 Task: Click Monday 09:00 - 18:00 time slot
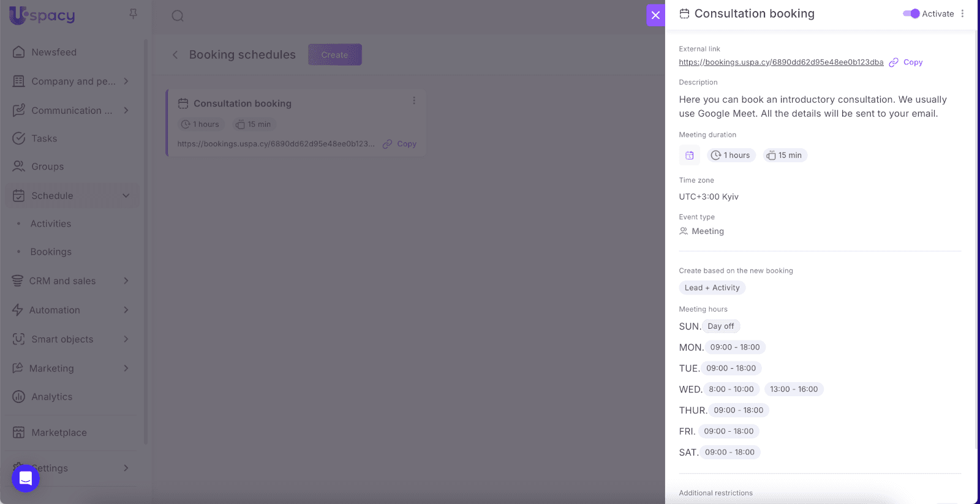coord(735,347)
